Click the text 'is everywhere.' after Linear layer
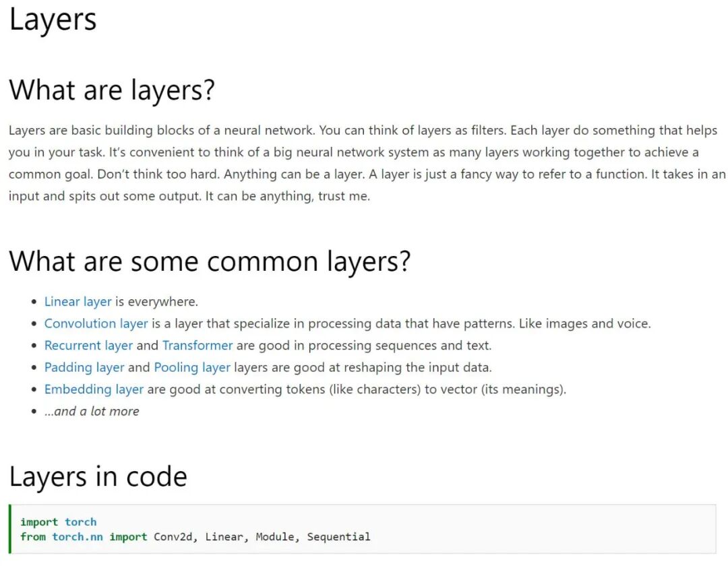The image size is (728, 566). [x=156, y=302]
